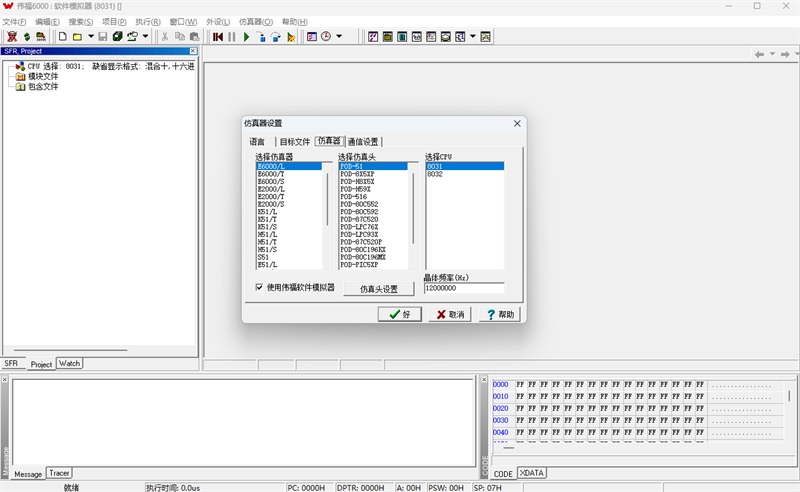
Task: Click the build all chip icon
Action: click(x=41, y=37)
